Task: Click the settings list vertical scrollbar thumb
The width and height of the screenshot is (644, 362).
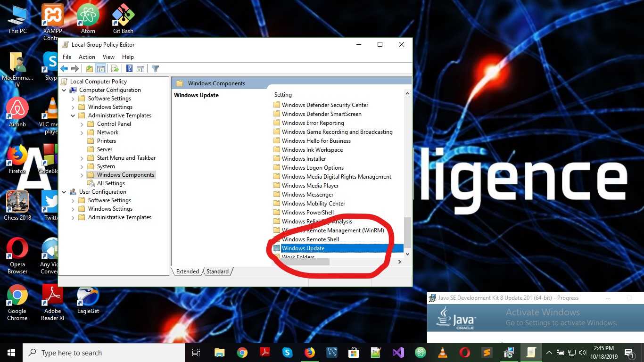Action: (x=408, y=232)
